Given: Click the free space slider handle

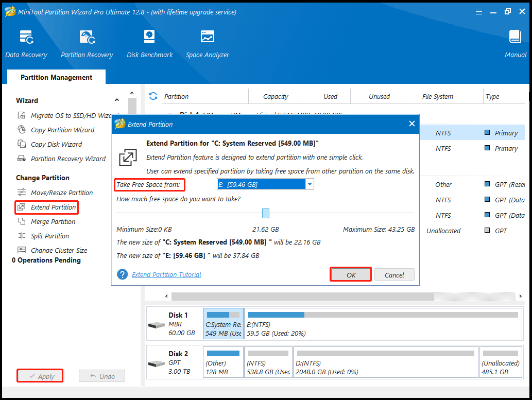Looking at the screenshot, I should point(266,213).
